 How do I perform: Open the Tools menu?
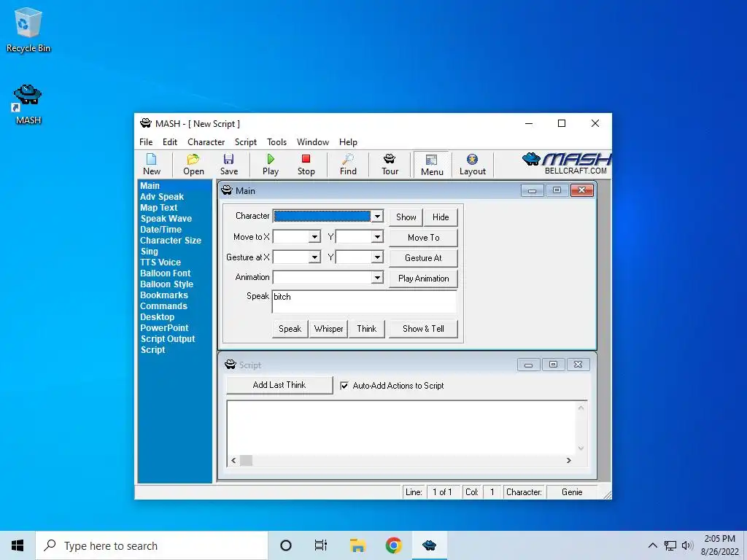(276, 142)
